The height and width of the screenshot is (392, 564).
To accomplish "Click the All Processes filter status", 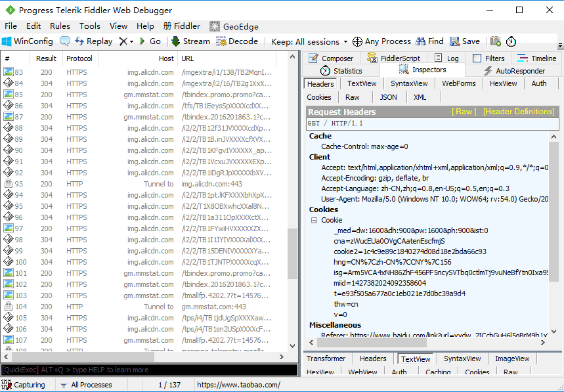I will coord(86,385).
